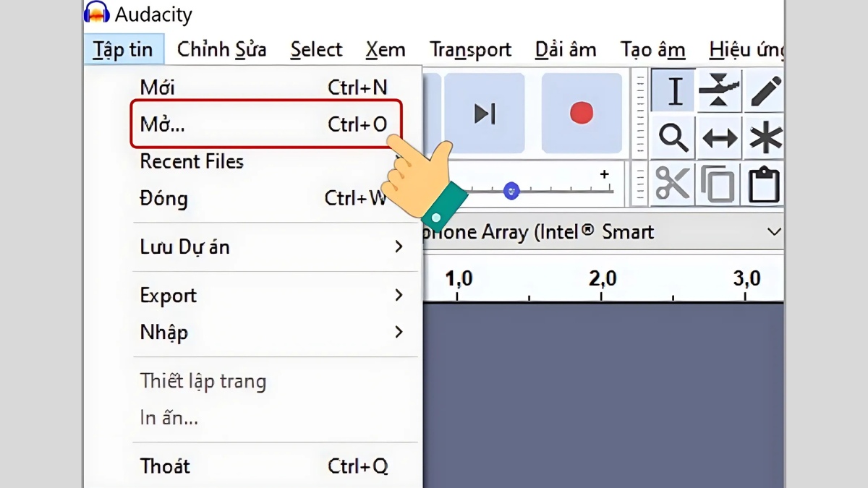868x488 pixels.
Task: Expand the Recent Files submenu
Action: [265, 162]
